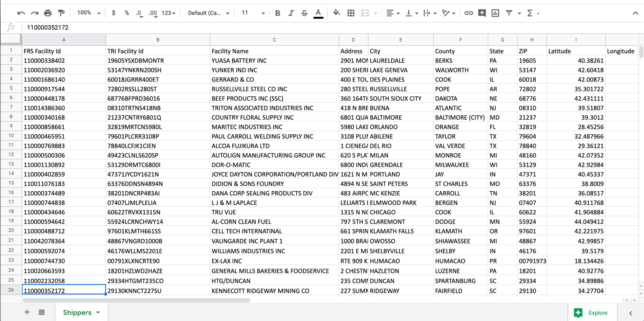Expand the Default font family dropdown
Image resolution: width=644 pixels, height=321 pixels.
tap(208, 13)
